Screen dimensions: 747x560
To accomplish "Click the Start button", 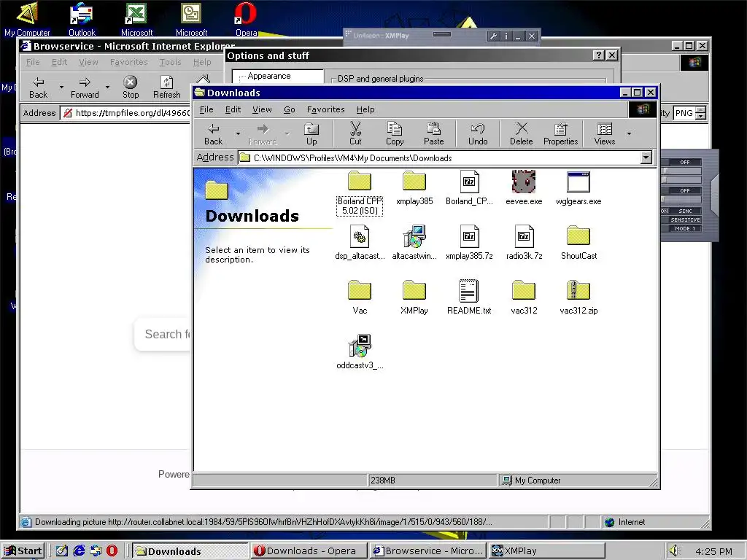I will point(23,551).
